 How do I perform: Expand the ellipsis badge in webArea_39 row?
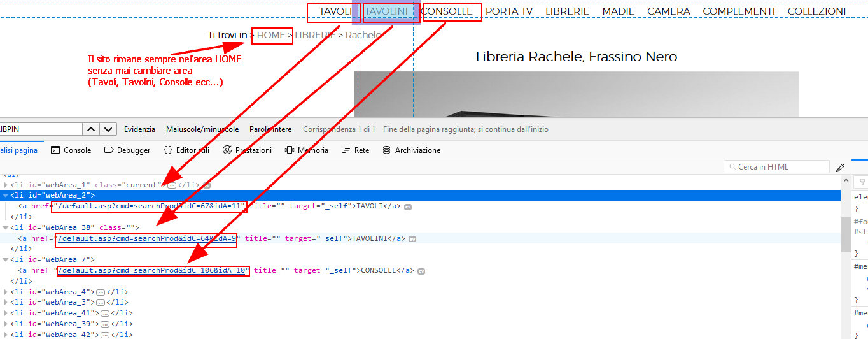[x=104, y=324]
